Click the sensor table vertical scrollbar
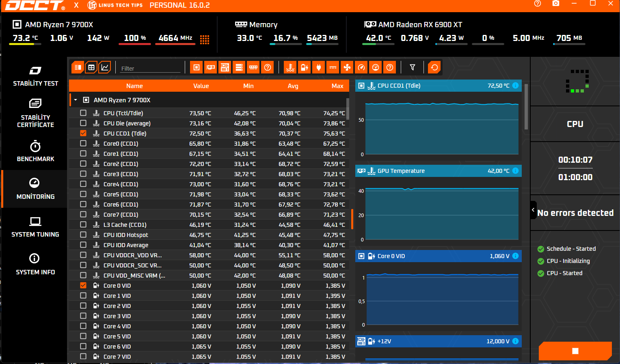This screenshot has height=364, width=620. (x=348, y=109)
